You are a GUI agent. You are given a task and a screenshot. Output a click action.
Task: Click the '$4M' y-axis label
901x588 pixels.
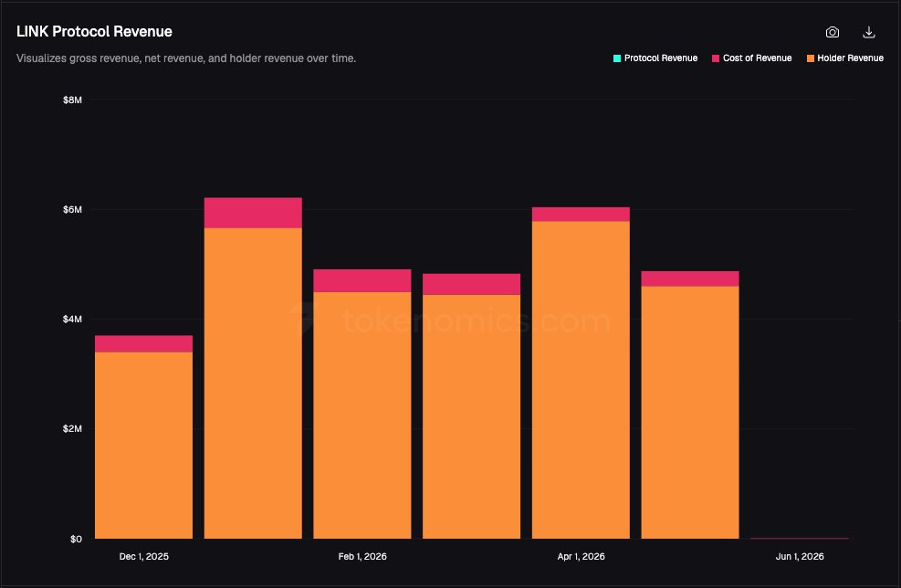pos(72,319)
